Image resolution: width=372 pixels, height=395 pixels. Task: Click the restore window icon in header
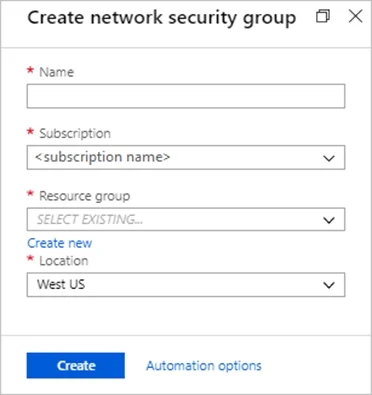(x=323, y=16)
